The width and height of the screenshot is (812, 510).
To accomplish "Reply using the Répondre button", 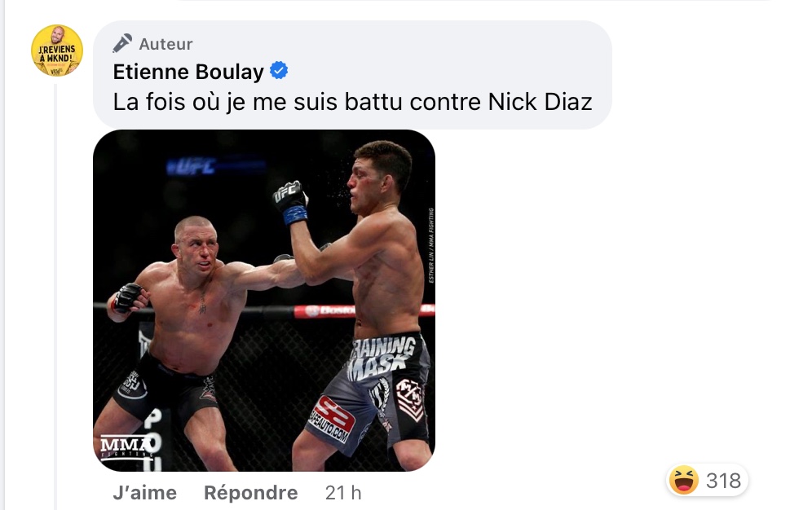I will [250, 492].
